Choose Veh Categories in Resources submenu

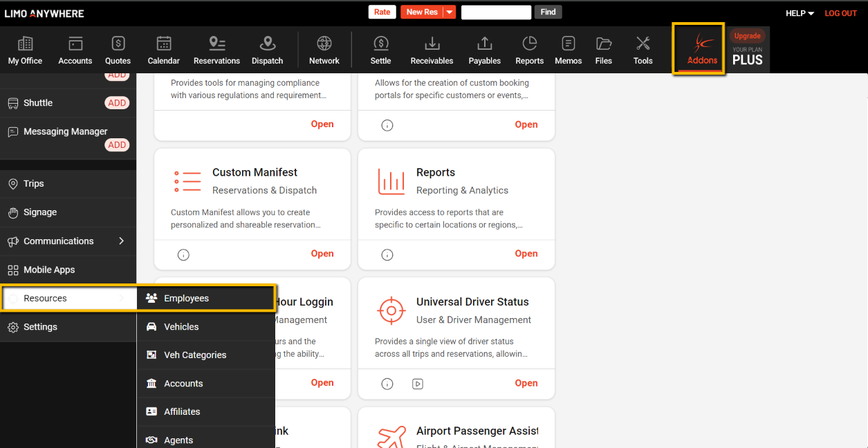point(195,355)
